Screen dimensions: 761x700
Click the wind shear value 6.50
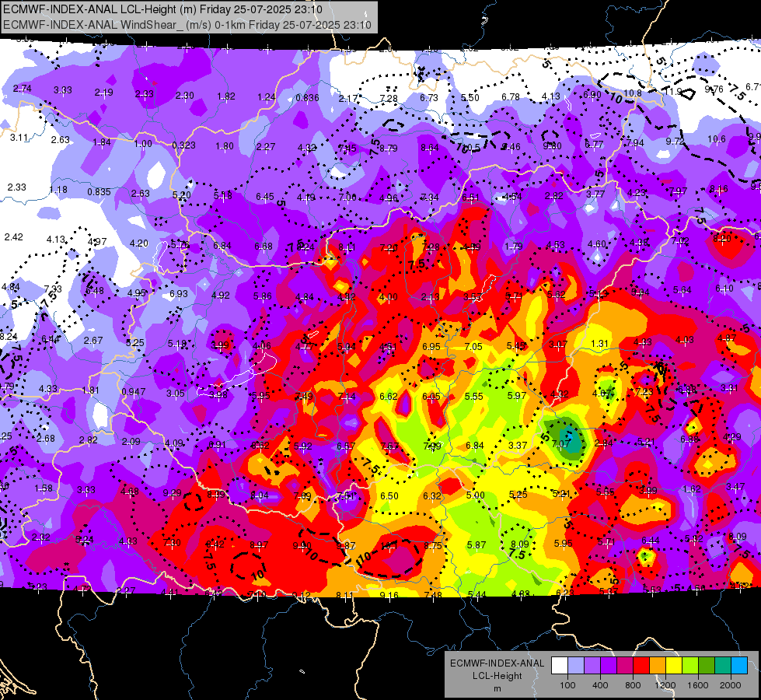click(x=389, y=496)
